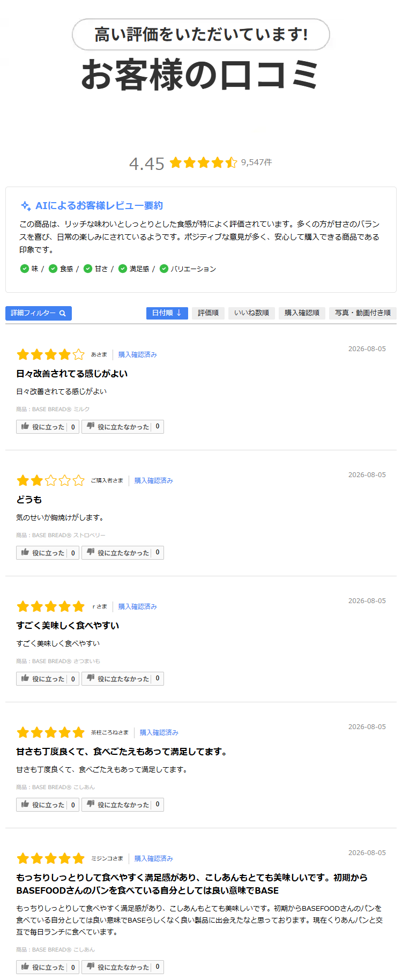Screen dimensions: 402x980
Task: Sort reviews by いいね数順
Action: click(x=251, y=313)
